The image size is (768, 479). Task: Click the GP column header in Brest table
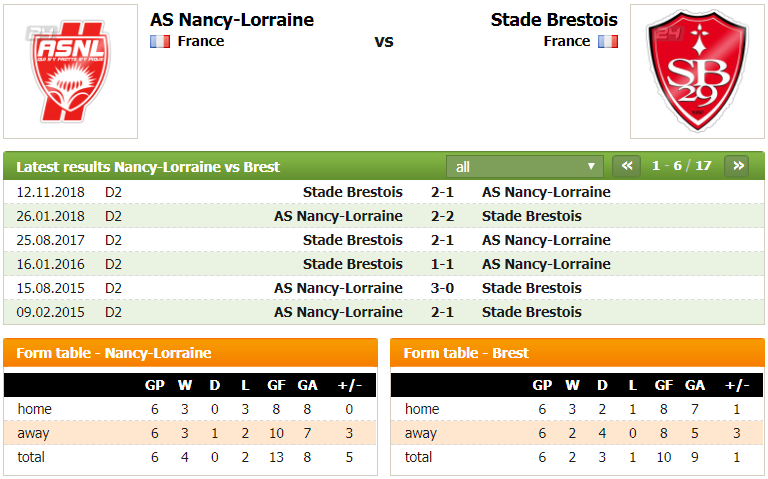542,385
